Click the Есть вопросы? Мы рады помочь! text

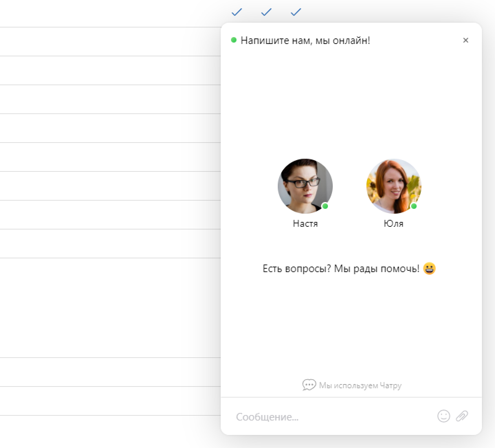tap(341, 269)
